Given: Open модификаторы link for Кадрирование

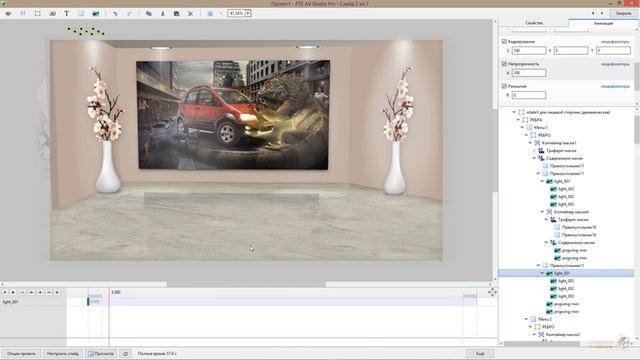Looking at the screenshot, I should [x=615, y=42].
